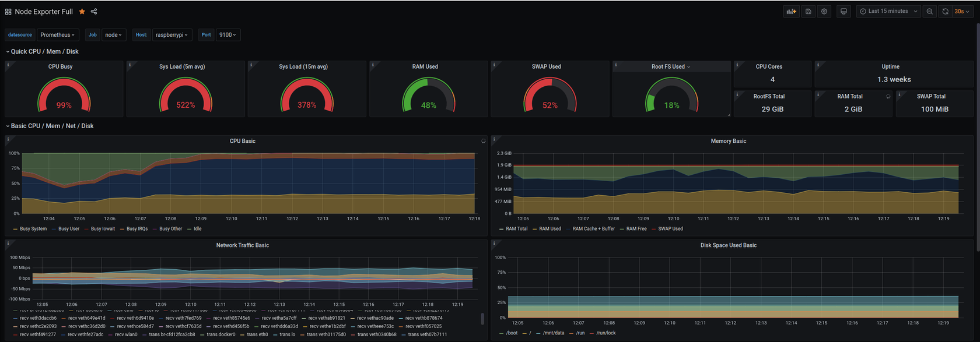Viewport: 980px width, 342px height.
Task: Open the CPU Busy panel title menu
Action: pos(60,66)
